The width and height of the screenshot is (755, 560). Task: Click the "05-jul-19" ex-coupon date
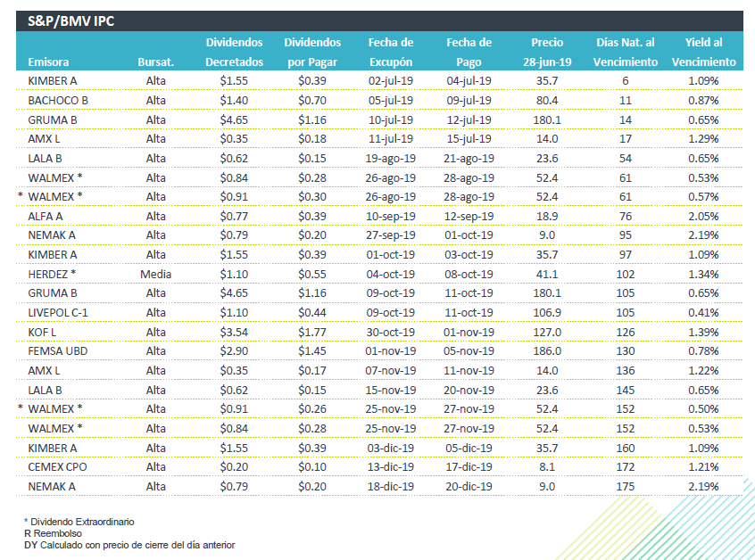(x=391, y=101)
